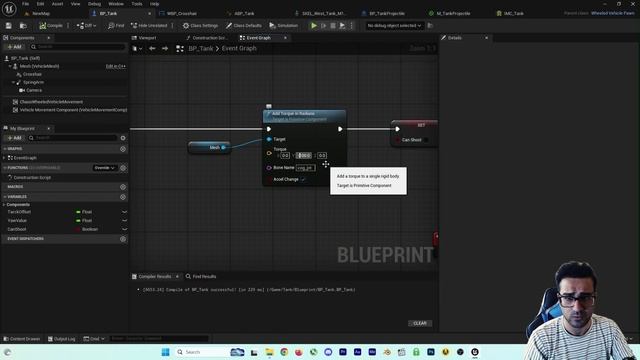The height and width of the screenshot is (360, 640).
Task: Add new function with plus icon
Action: point(123,168)
